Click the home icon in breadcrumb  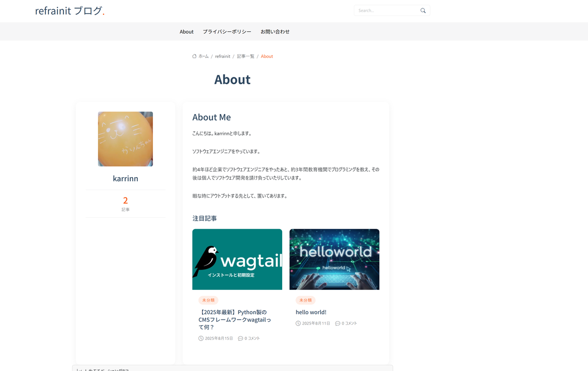pyautogui.click(x=195, y=56)
